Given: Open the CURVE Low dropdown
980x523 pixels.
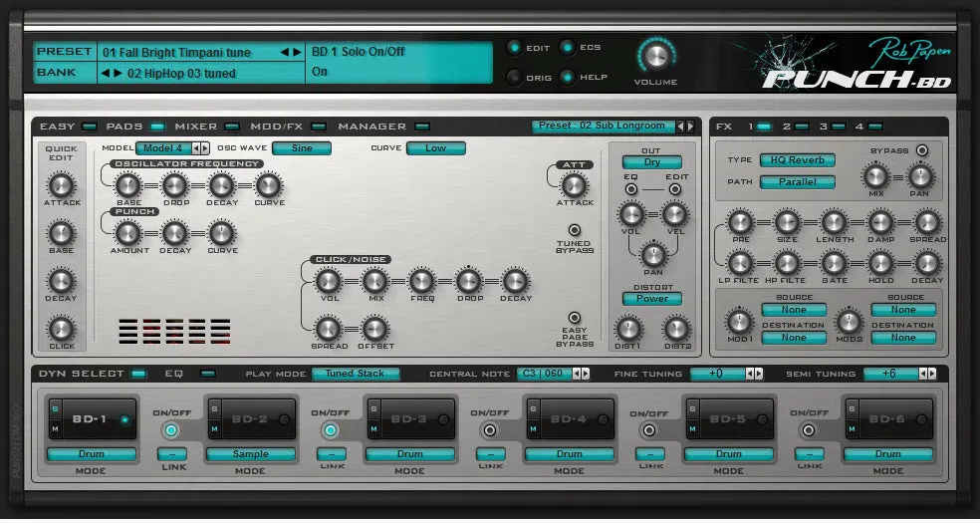Looking at the screenshot, I should tap(435, 148).
